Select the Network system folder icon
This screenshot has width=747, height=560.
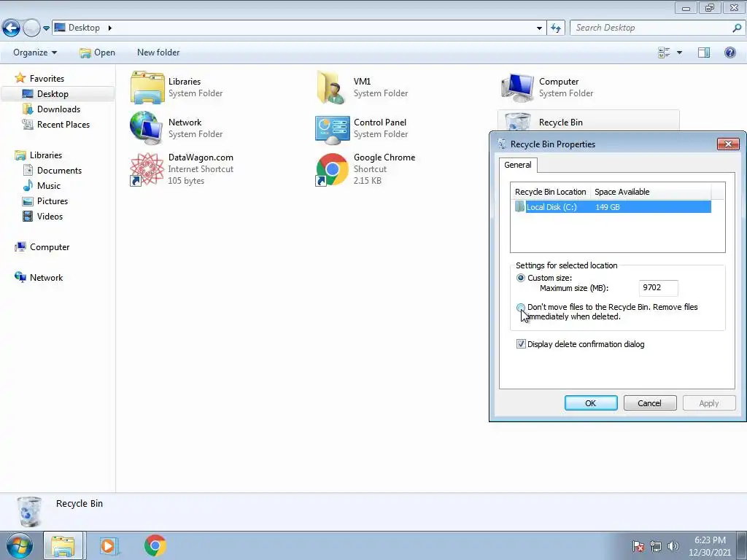click(147, 128)
